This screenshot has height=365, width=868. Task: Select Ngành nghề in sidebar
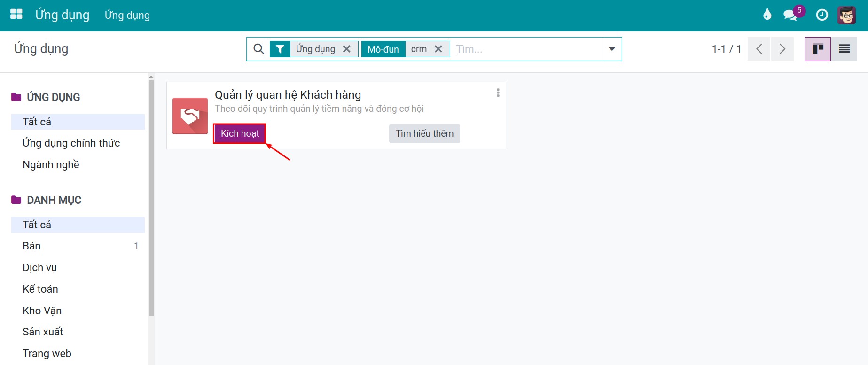pos(78,164)
